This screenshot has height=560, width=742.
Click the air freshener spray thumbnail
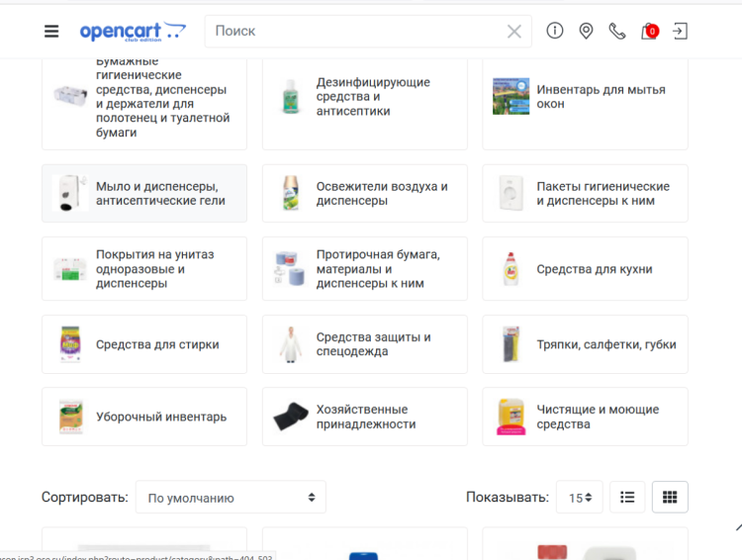pos(291,193)
